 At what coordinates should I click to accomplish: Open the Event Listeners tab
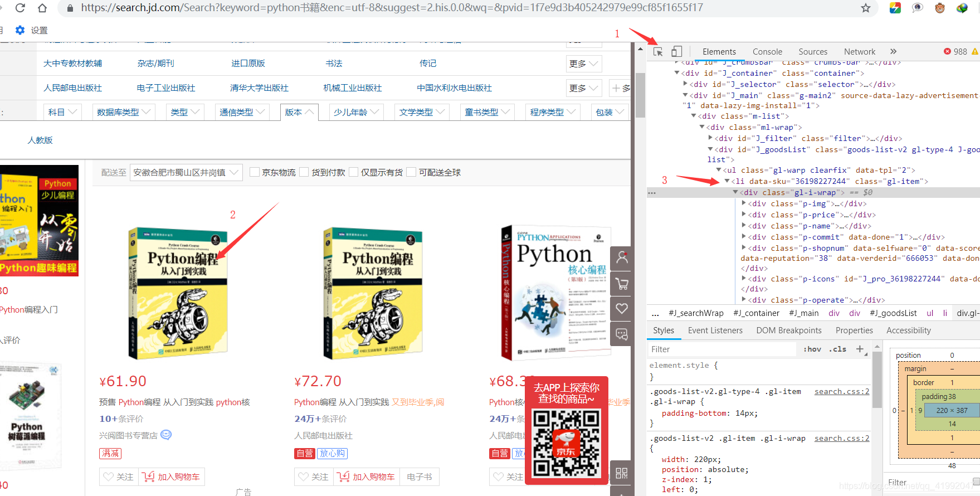tap(715, 330)
